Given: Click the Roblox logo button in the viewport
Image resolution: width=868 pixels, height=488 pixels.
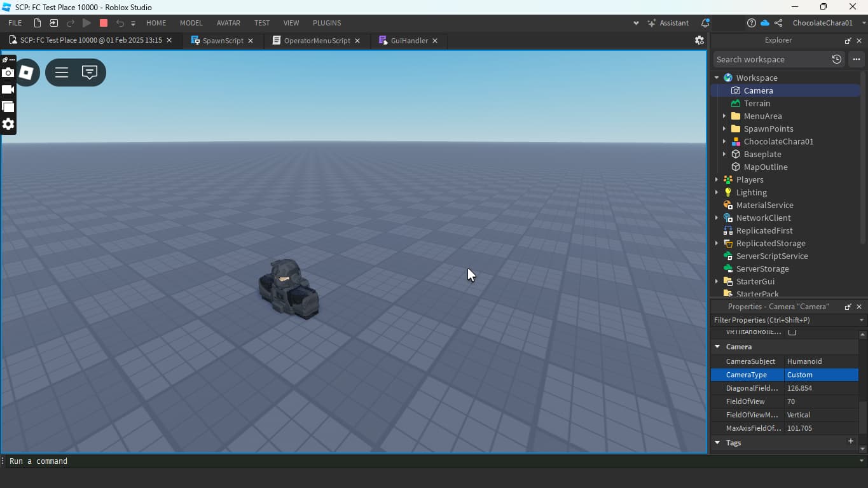Looking at the screenshot, I should 27,72.
